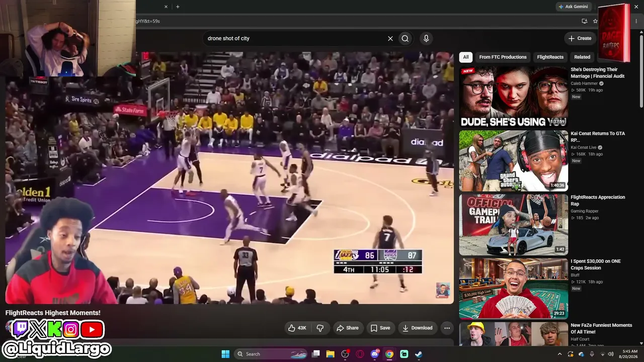
Task: Click the tray microphone icon
Action: point(592,354)
